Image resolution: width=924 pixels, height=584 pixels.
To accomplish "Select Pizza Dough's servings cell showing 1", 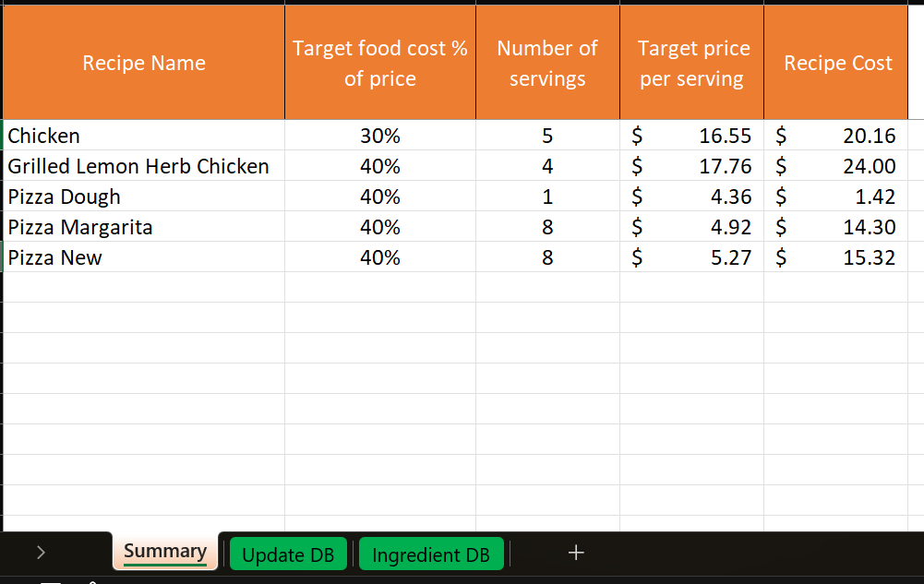I will [547, 197].
